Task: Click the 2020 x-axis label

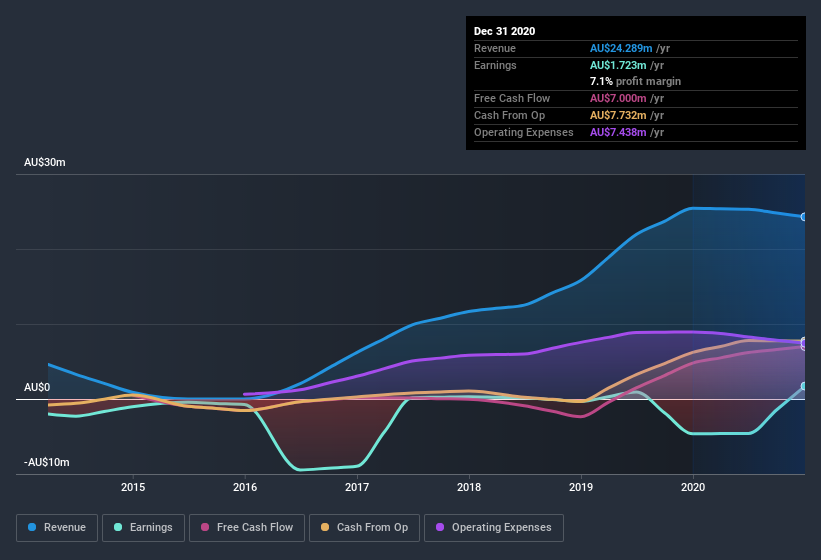Action: (x=693, y=487)
